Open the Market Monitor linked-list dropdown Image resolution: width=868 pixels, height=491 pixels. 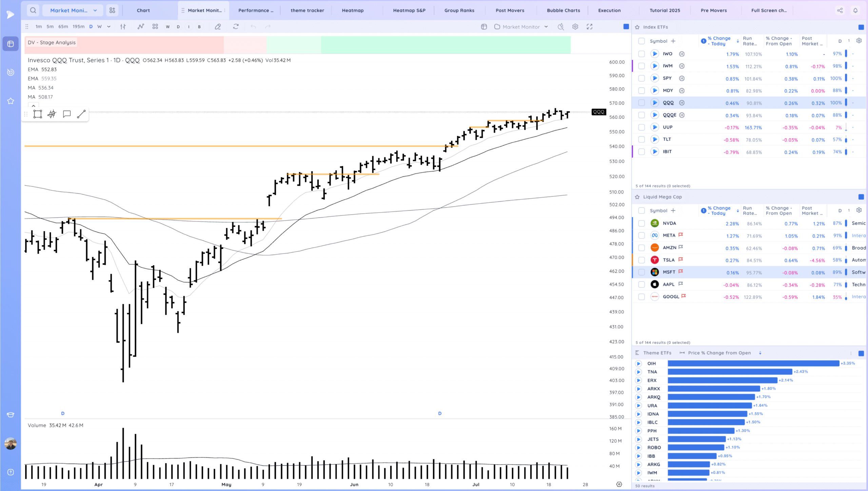[x=521, y=27]
